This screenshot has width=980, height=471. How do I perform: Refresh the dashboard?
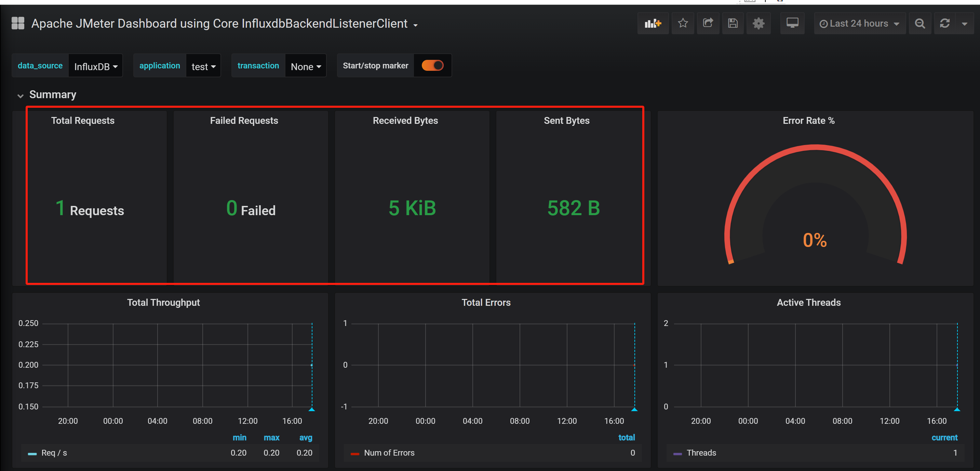tap(944, 24)
